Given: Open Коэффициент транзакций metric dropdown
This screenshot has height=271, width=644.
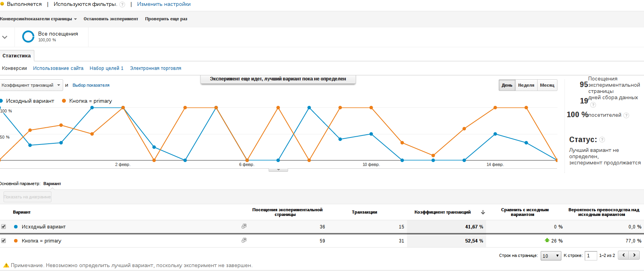Looking at the screenshot, I should (x=31, y=85).
